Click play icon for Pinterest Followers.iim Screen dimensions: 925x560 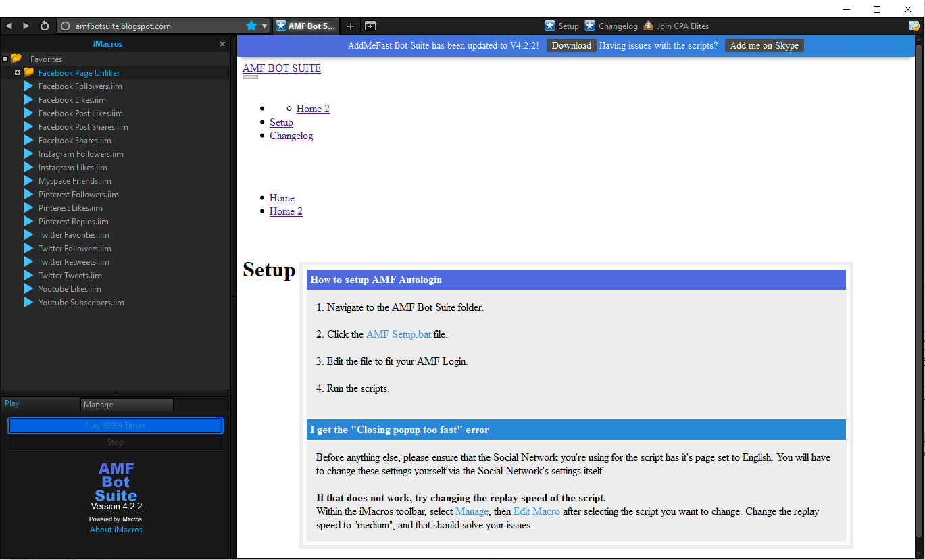[x=28, y=194]
